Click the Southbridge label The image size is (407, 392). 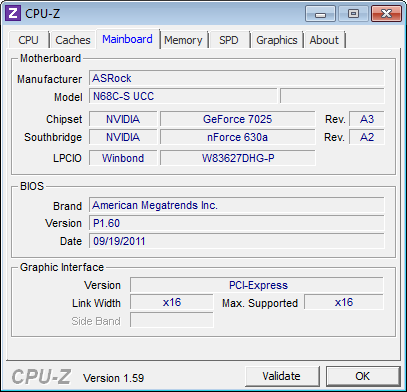[x=53, y=137]
